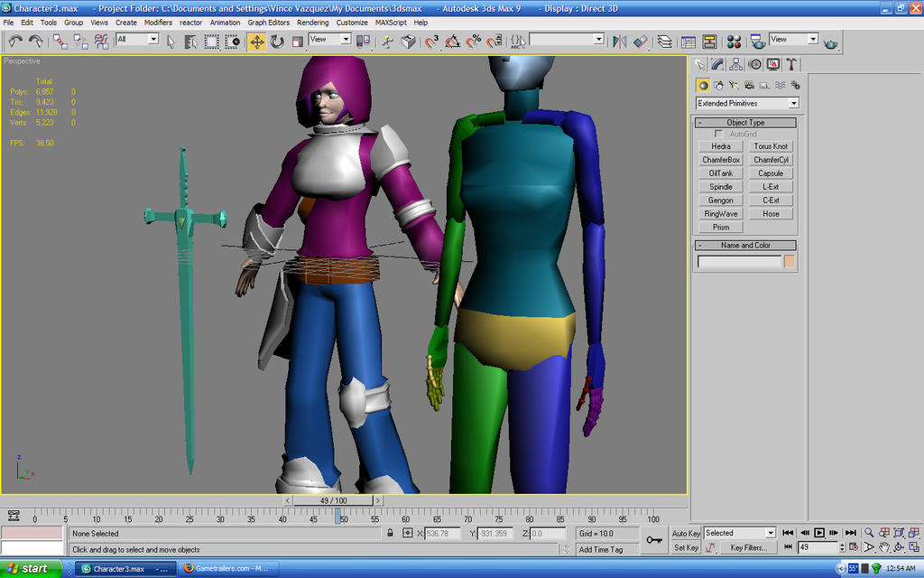Activate the Select and Scale tool

point(298,42)
